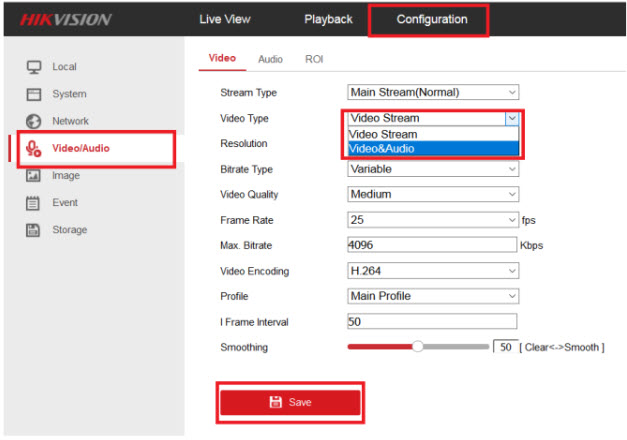
Task: Click the Network globe icon
Action: [33, 121]
